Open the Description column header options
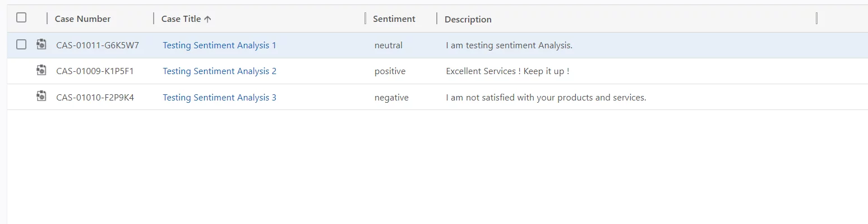Screen dimensions: 868x224 (x=468, y=20)
